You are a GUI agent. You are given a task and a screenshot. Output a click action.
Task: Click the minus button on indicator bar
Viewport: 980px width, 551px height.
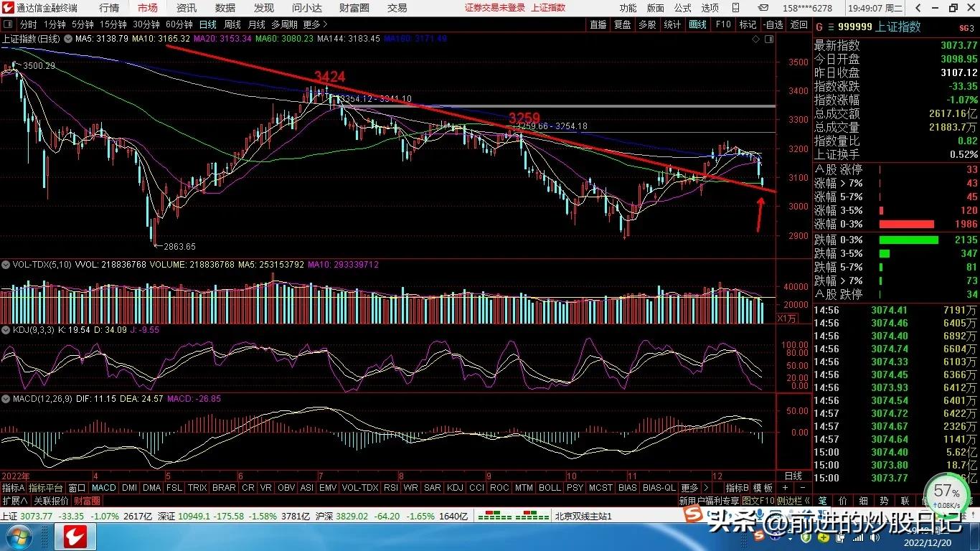(803, 488)
